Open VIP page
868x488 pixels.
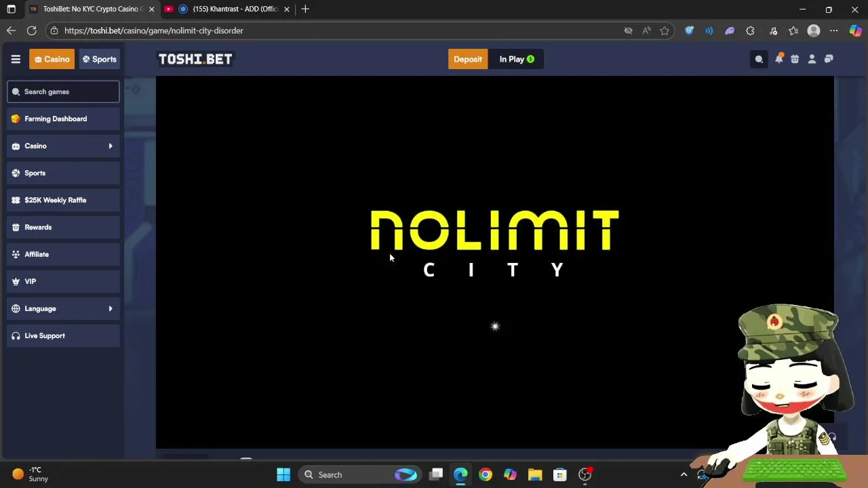63,281
